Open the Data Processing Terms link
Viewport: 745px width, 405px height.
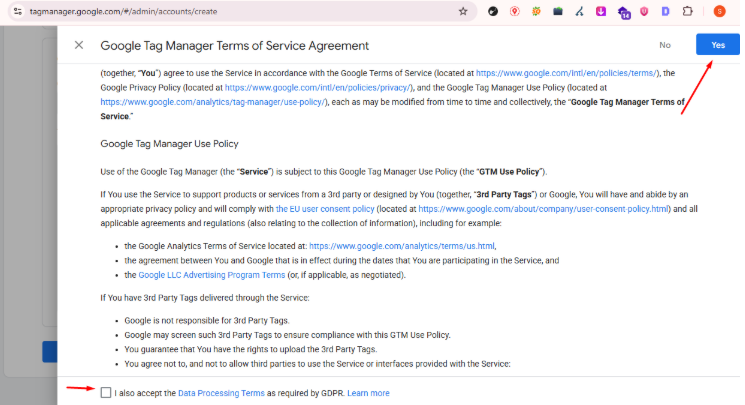(221, 393)
